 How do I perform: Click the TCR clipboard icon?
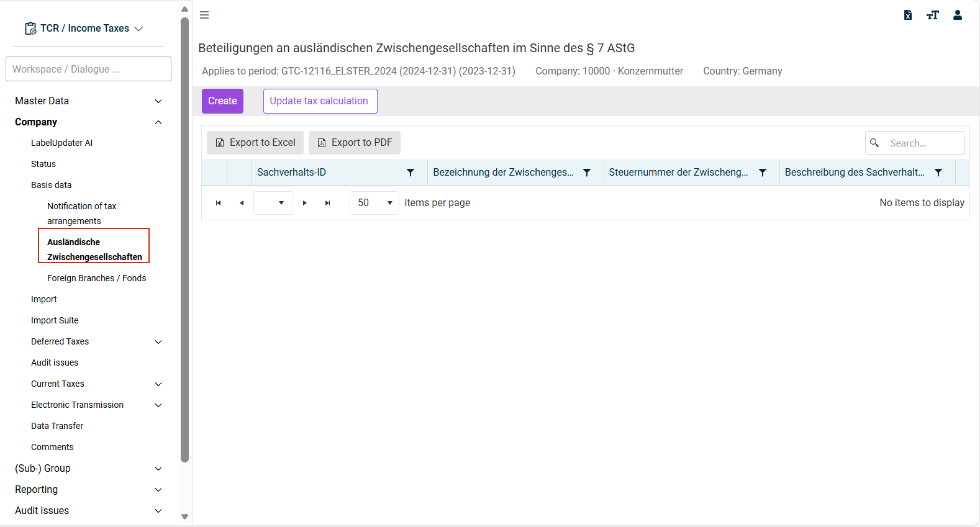point(30,29)
